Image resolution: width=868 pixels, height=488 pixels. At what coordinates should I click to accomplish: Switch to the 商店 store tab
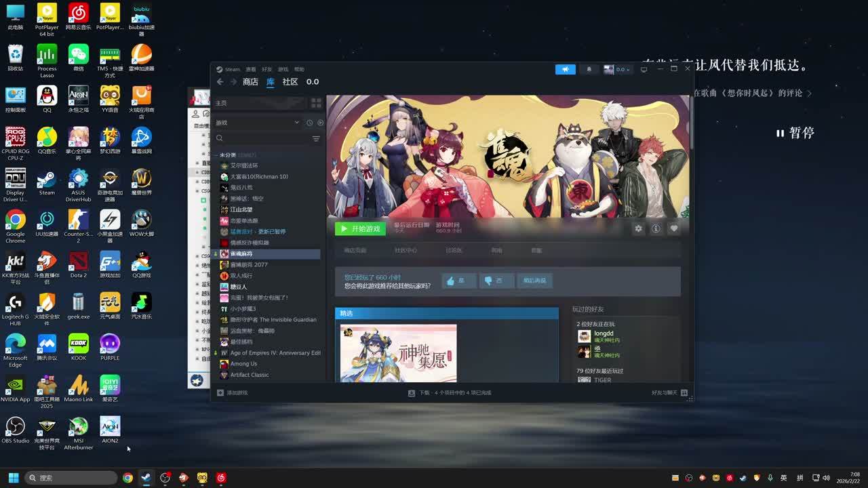point(250,82)
